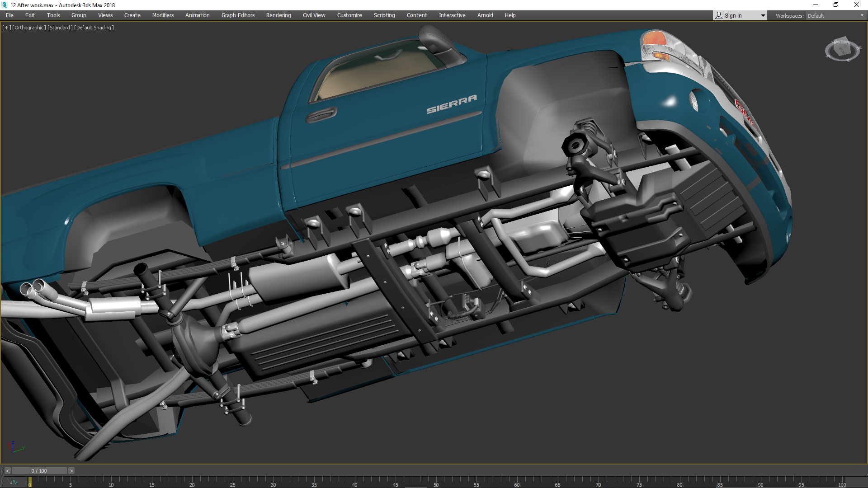868x488 pixels.
Task: Click the Sign In user icon
Action: click(x=719, y=15)
